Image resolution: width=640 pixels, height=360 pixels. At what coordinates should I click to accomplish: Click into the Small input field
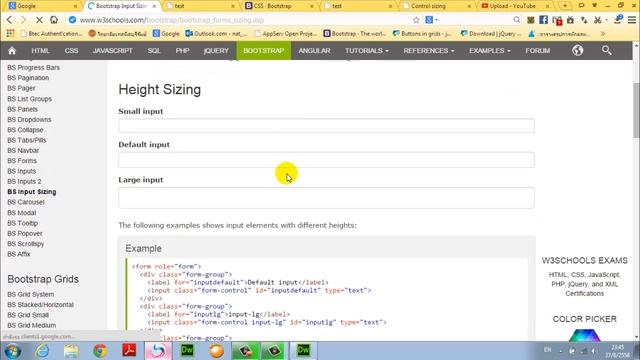coord(326,126)
